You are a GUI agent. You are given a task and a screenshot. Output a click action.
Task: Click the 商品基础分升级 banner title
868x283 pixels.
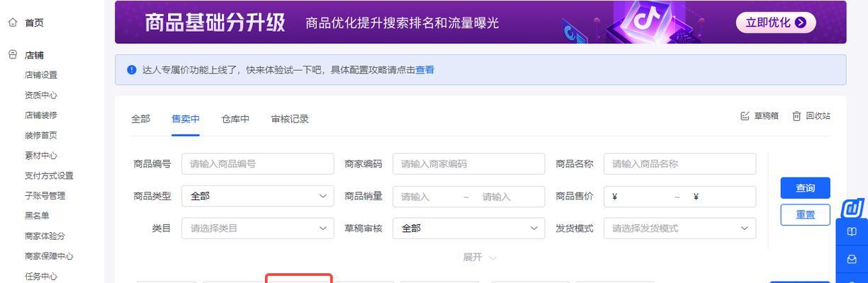(215, 23)
